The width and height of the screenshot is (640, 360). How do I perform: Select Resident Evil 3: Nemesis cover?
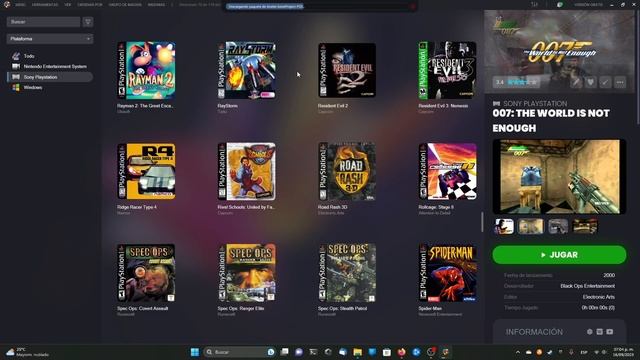point(447,70)
